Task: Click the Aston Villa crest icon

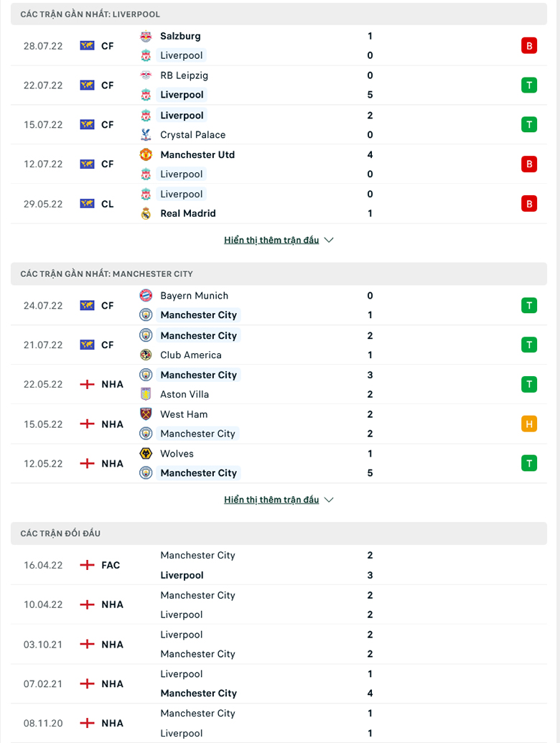Action: tap(146, 394)
